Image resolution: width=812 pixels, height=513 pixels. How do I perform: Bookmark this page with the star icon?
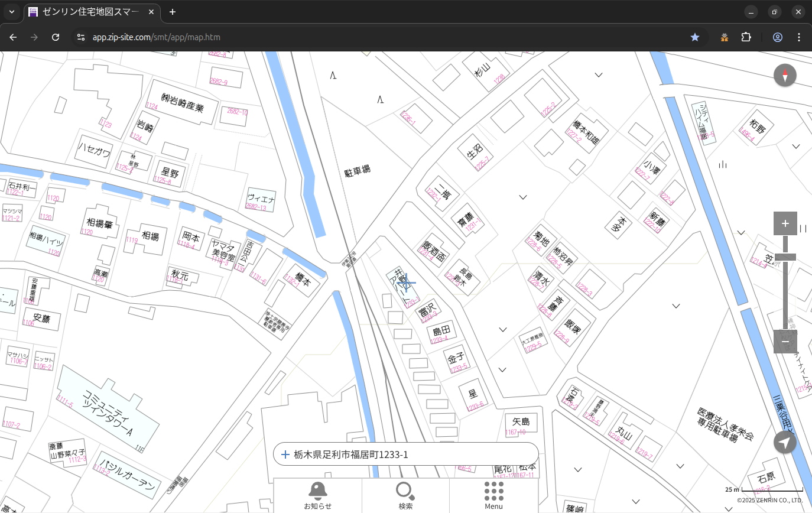695,37
